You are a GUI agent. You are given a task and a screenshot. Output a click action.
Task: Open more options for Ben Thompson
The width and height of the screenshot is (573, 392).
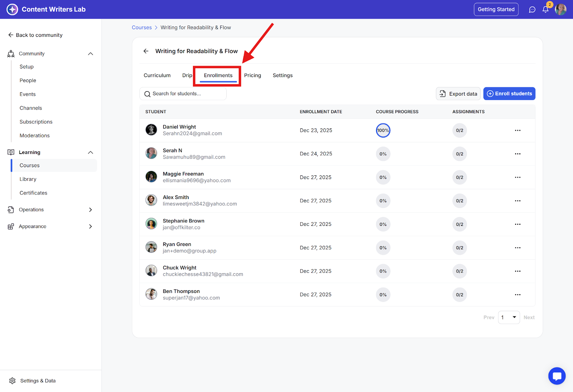pos(517,295)
